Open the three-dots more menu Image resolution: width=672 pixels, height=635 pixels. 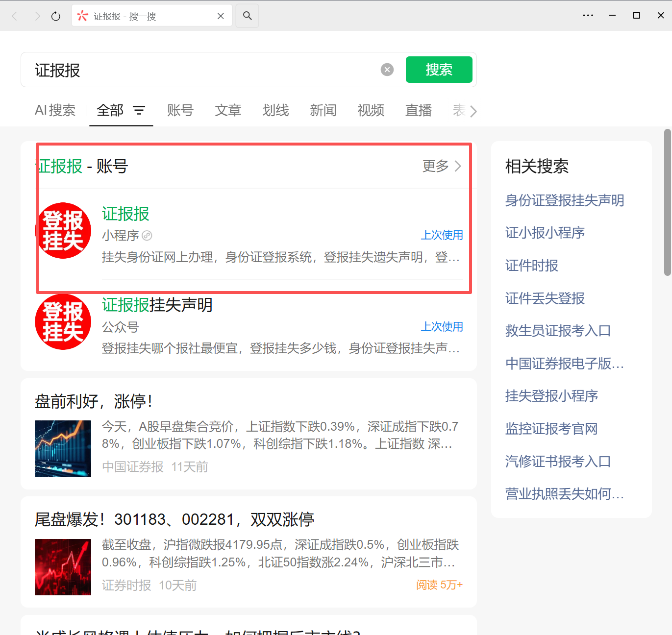588,16
